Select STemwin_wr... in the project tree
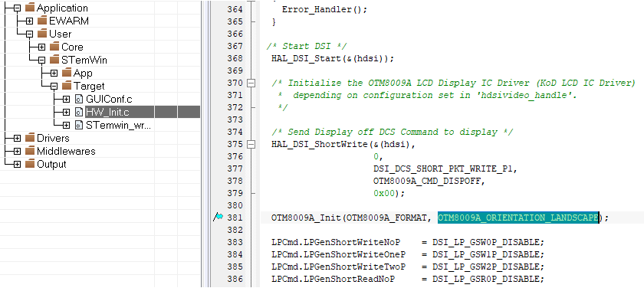This screenshot has height=288, width=644. pyautogui.click(x=118, y=125)
